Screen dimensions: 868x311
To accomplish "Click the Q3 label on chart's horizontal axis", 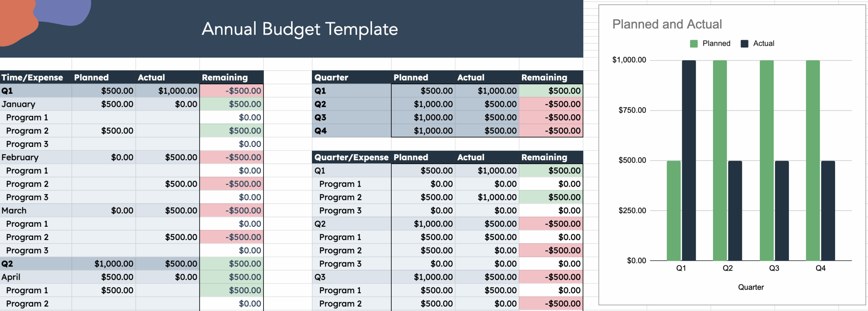I will tap(774, 268).
